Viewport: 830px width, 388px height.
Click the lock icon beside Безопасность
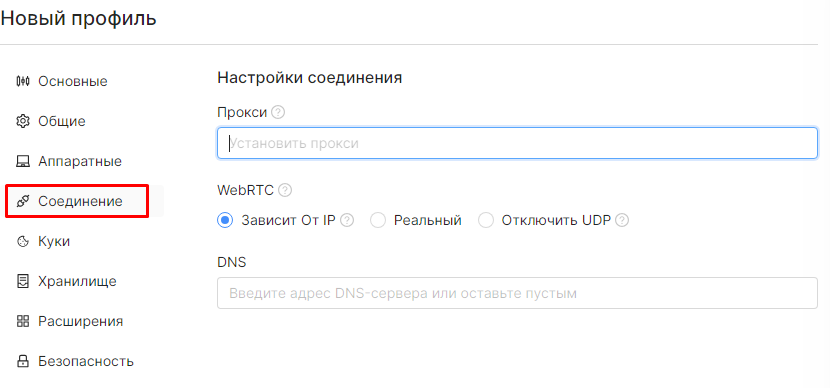[22, 362]
